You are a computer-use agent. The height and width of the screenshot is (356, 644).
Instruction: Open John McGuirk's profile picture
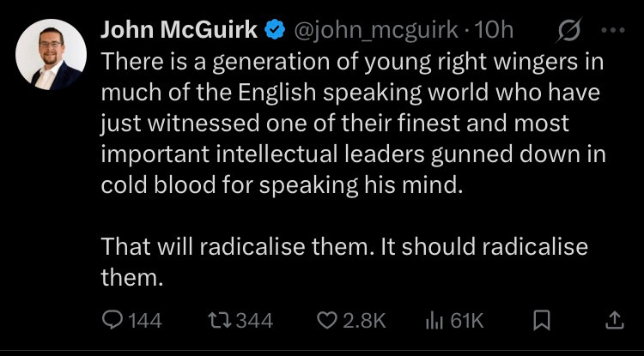(x=52, y=53)
